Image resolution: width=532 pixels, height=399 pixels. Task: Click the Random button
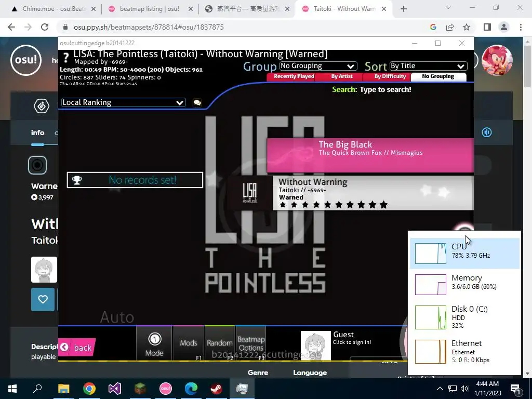click(220, 344)
